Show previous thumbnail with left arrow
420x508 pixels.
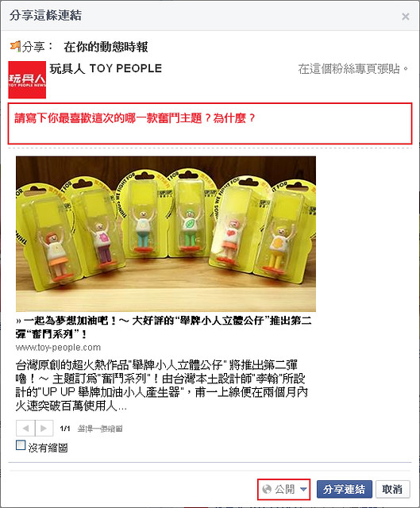25,429
